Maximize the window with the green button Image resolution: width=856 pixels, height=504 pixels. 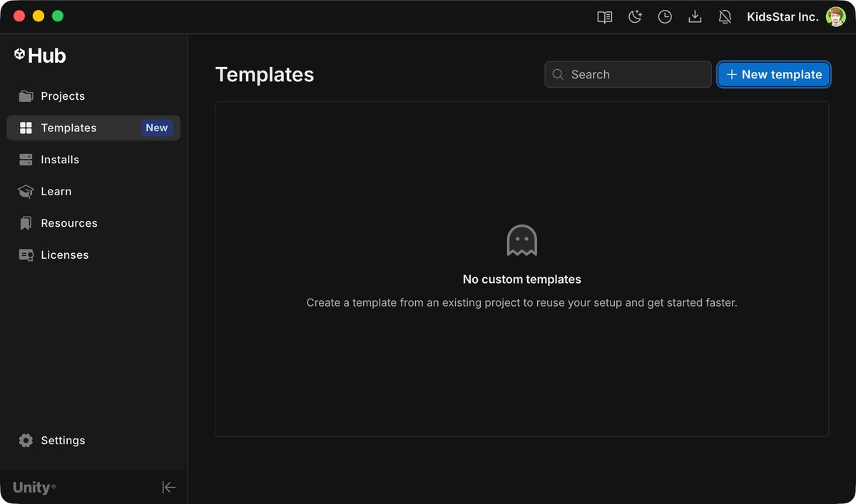pyautogui.click(x=58, y=16)
